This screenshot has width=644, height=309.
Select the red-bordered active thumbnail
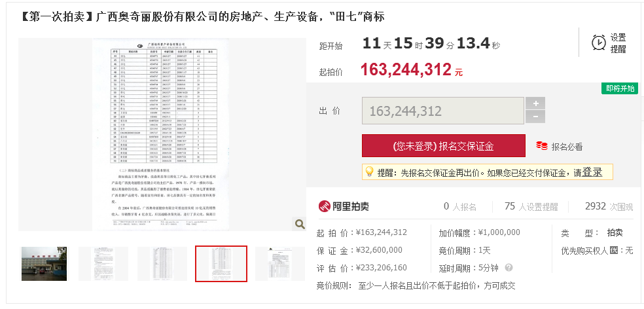click(x=221, y=264)
